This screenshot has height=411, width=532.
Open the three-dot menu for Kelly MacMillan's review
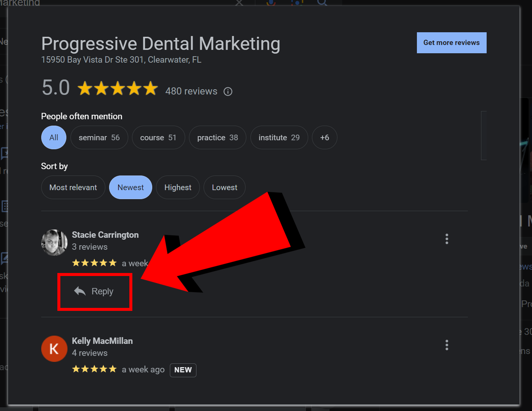447,345
